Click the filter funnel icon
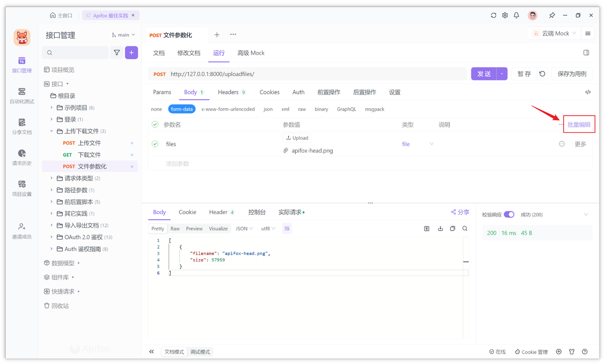Image resolution: width=605 pixels, height=364 pixels. (x=117, y=52)
